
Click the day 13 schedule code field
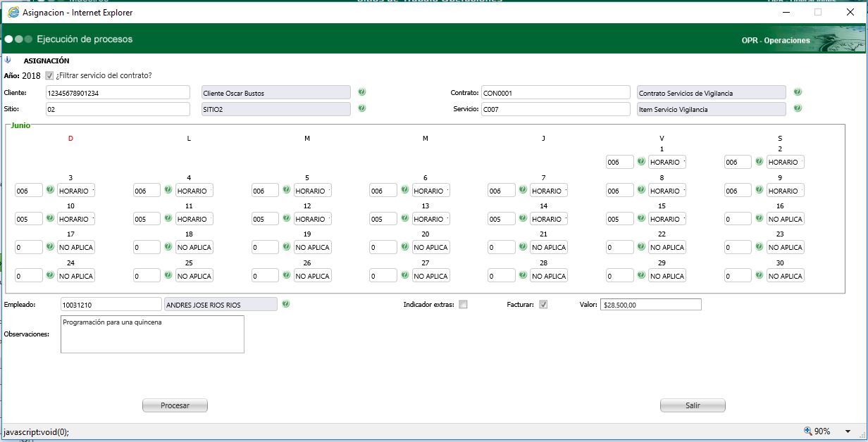[x=383, y=219]
